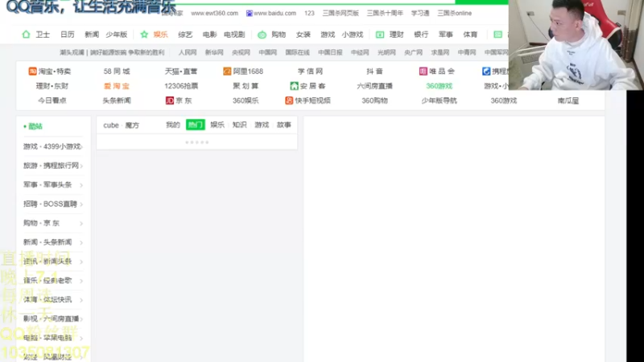Open the 南瓜屋 link
Image resolution: width=644 pixels, height=362 pixels.
[x=568, y=101]
